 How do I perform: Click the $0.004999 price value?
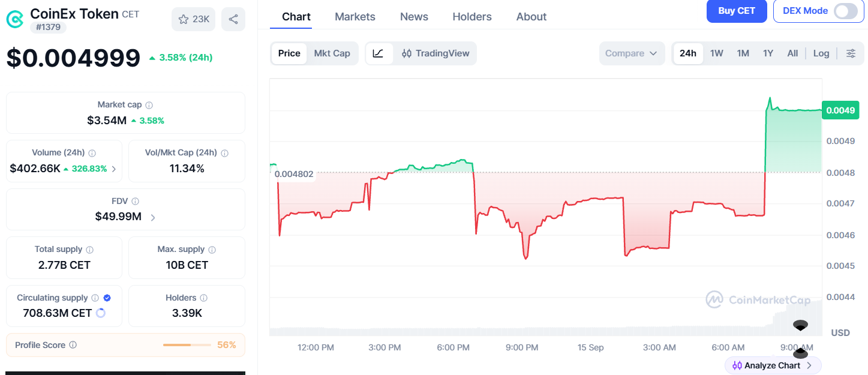point(73,58)
